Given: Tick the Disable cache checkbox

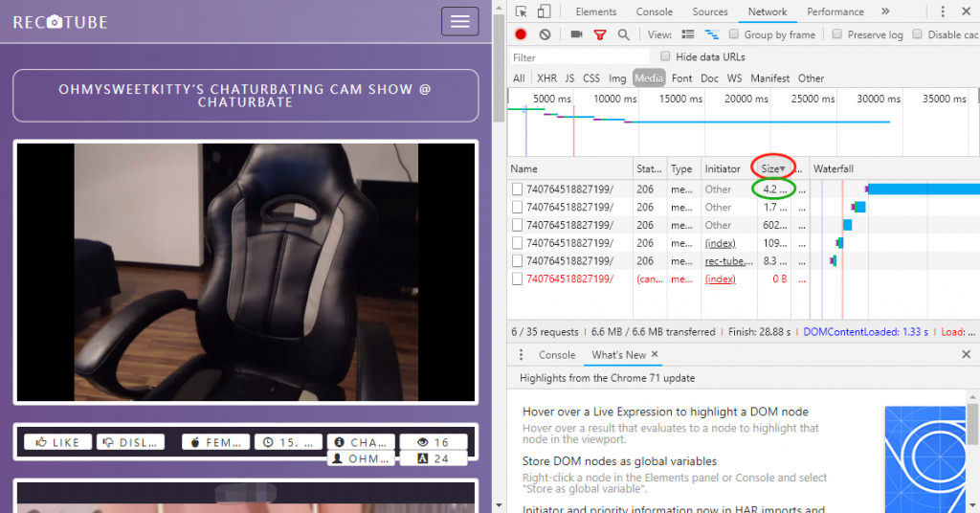Looking at the screenshot, I should click(917, 33).
